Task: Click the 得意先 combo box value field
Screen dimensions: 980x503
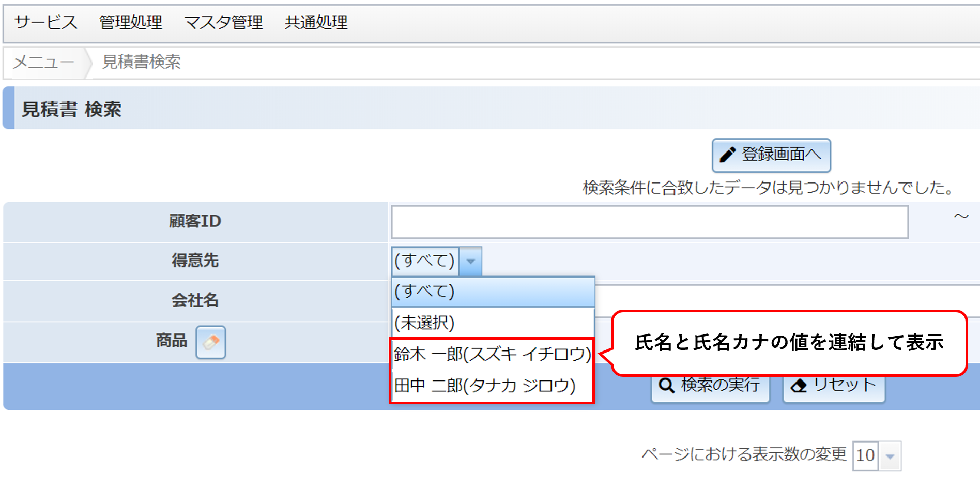Action: pos(425,261)
